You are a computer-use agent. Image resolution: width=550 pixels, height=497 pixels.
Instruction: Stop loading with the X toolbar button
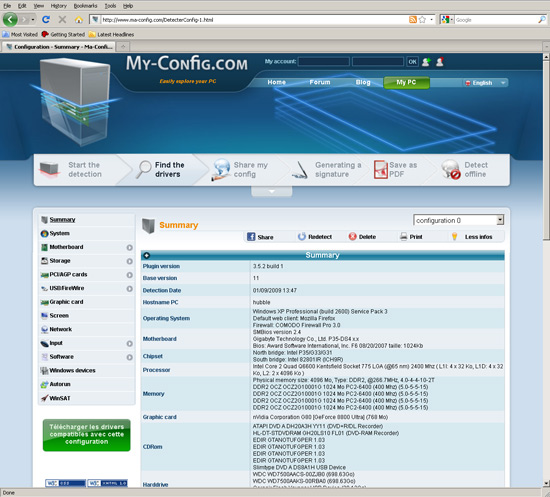[x=62, y=20]
